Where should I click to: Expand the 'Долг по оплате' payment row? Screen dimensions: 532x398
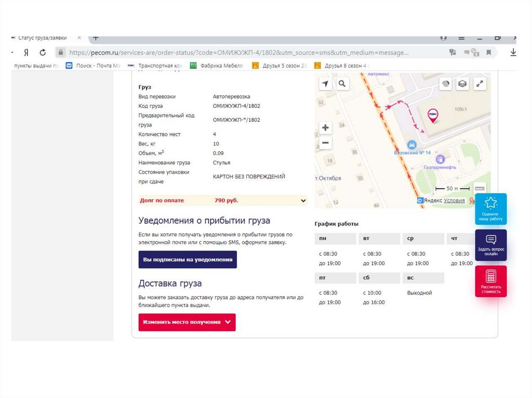click(x=303, y=200)
